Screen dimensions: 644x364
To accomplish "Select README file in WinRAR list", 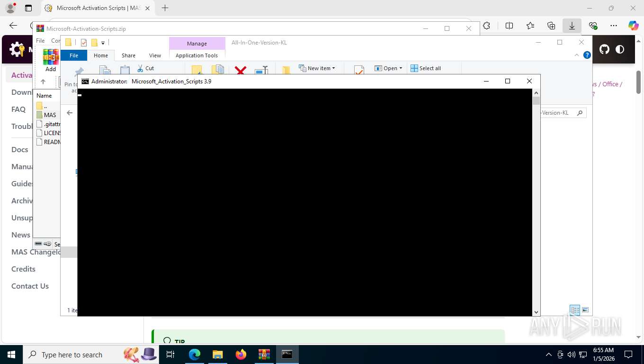I will tap(48, 142).
